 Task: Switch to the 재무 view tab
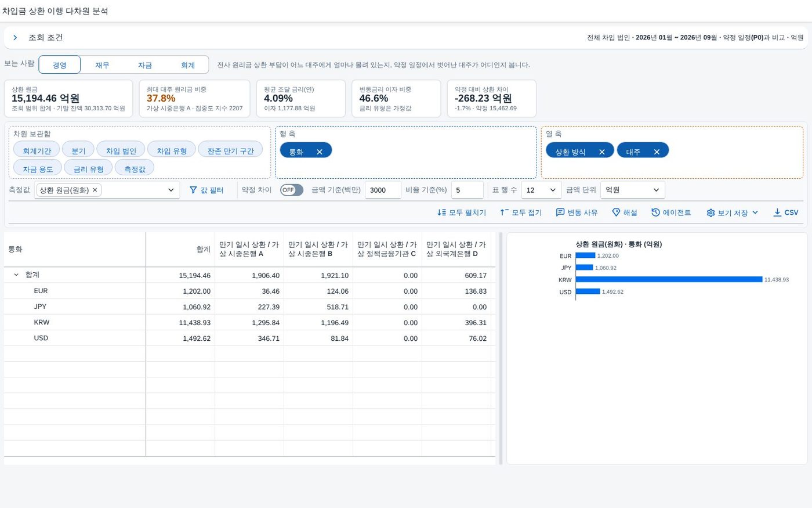(x=102, y=65)
